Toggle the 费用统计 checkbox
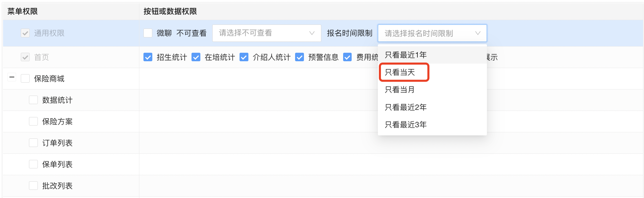644x198 pixels. [x=348, y=57]
